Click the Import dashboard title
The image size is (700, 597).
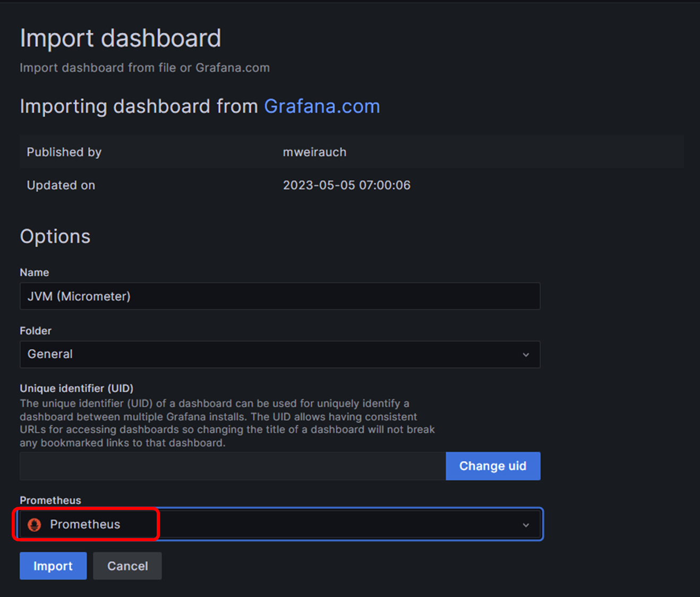121,38
